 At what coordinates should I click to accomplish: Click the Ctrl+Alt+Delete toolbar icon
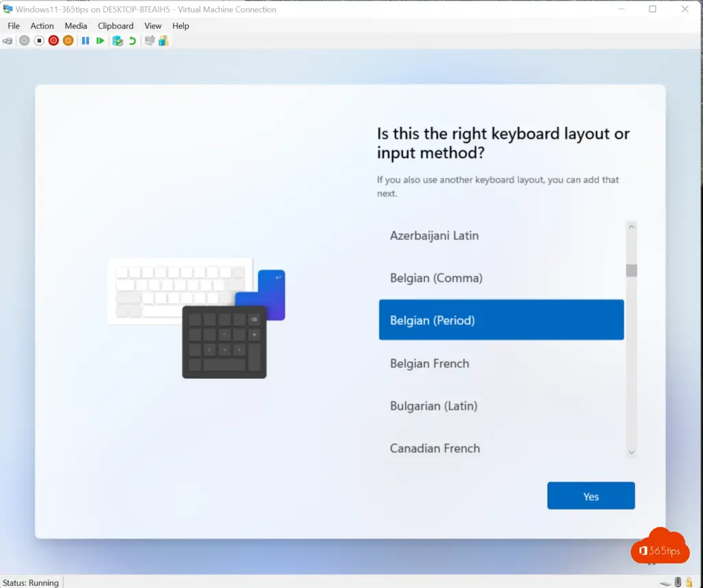click(8, 41)
